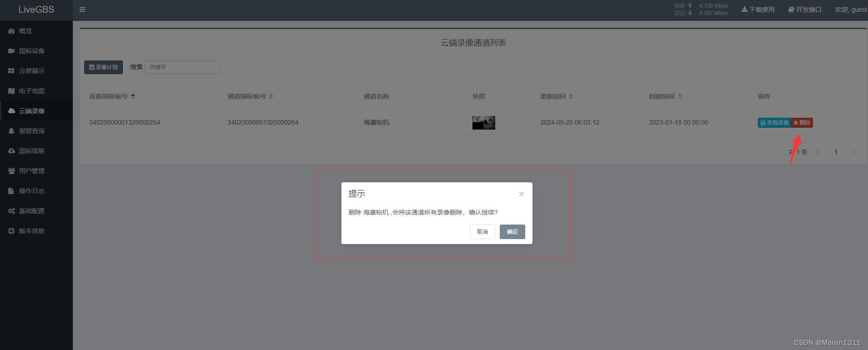This screenshot has width=868, height=350.
Task: Open 概览 overview in sidebar
Action: [x=36, y=31]
